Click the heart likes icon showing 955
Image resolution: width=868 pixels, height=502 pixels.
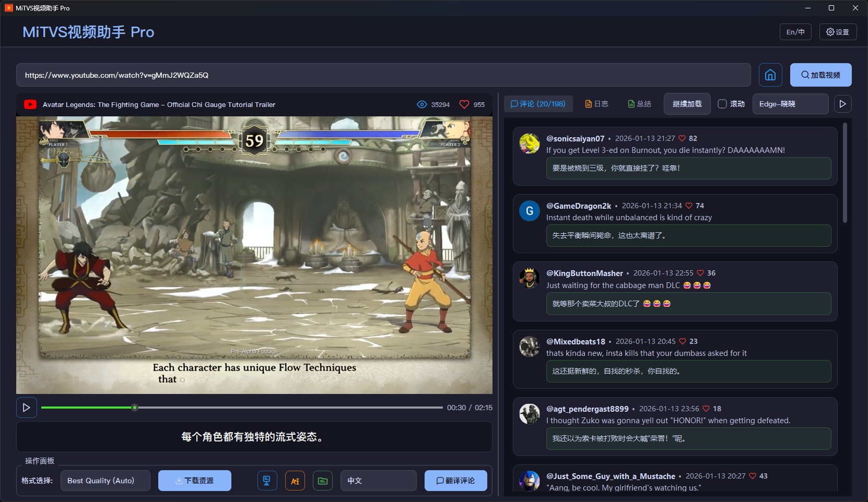click(x=464, y=104)
